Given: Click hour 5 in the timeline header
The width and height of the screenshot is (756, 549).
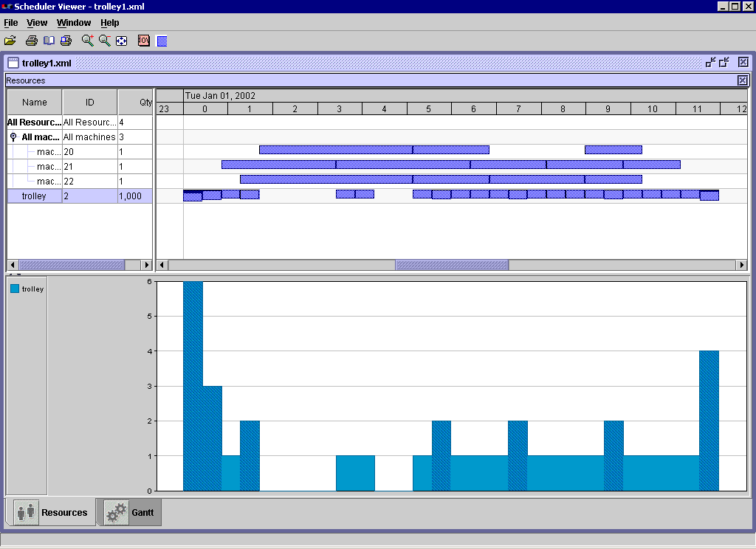Looking at the screenshot, I should (x=429, y=109).
